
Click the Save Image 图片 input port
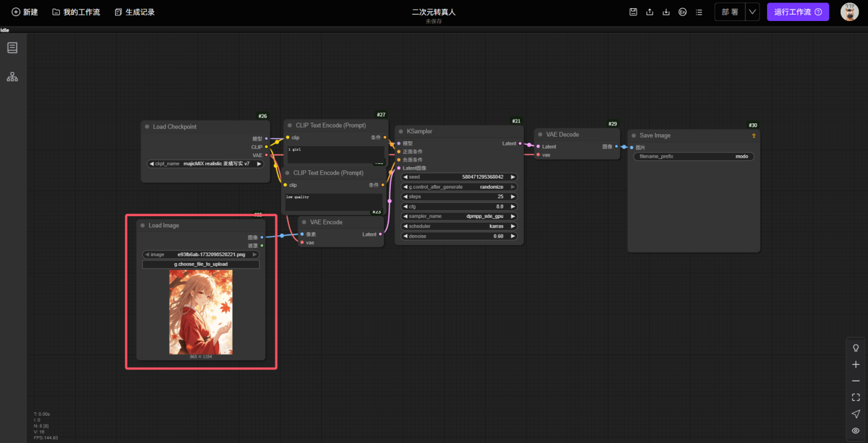(631, 147)
